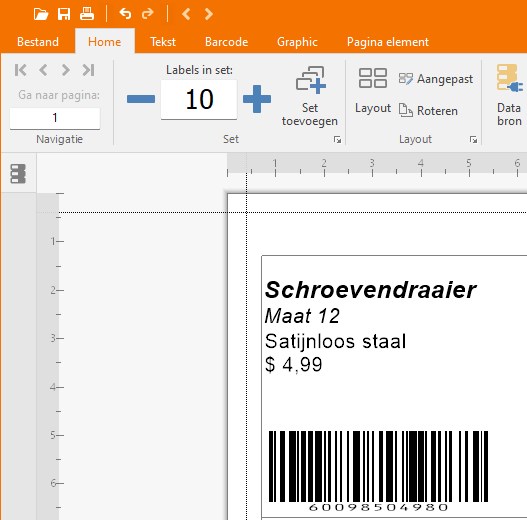527x520 pixels.
Task: Expand the Set group dialog launcher
Action: pyautogui.click(x=337, y=140)
